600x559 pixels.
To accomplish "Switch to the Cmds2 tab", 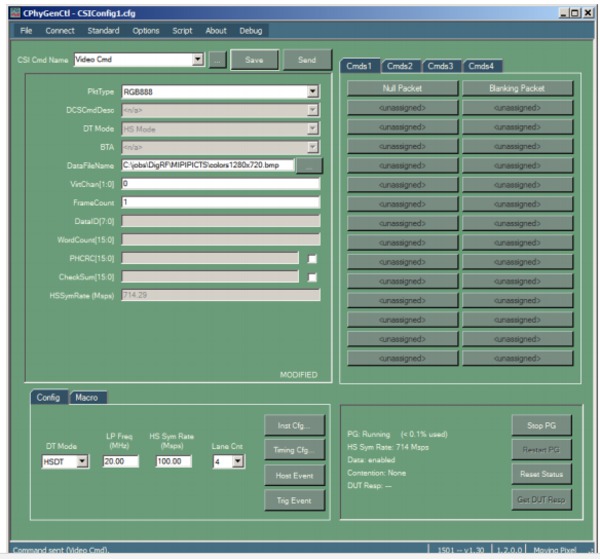I will [x=399, y=66].
